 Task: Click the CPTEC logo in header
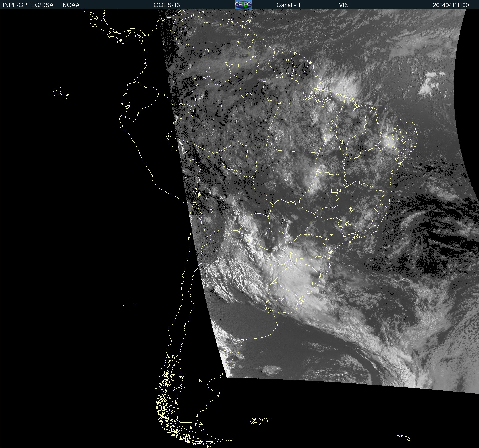tap(243, 5)
